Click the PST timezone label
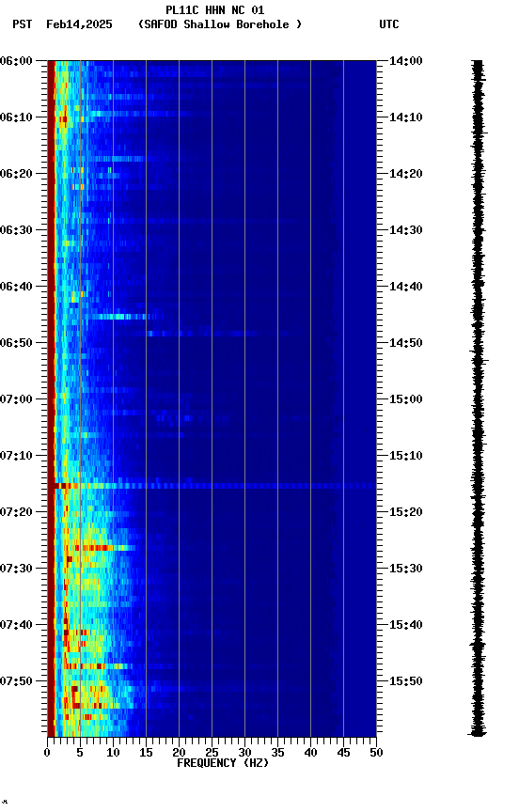 (23, 24)
